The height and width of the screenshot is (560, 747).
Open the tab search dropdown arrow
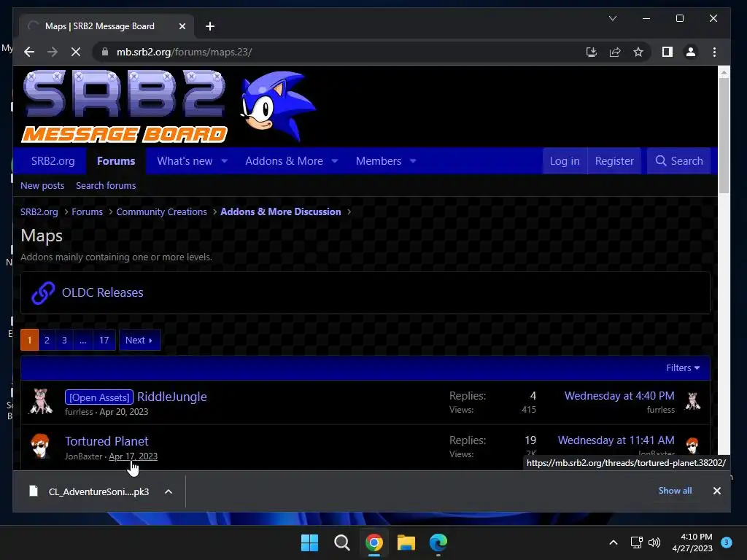(613, 18)
